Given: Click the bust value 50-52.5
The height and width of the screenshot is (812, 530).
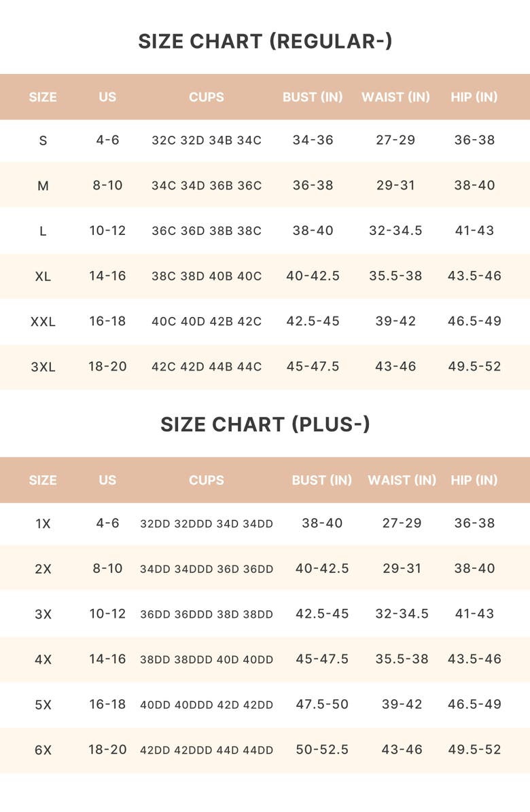Looking at the screenshot, I should (x=321, y=750).
